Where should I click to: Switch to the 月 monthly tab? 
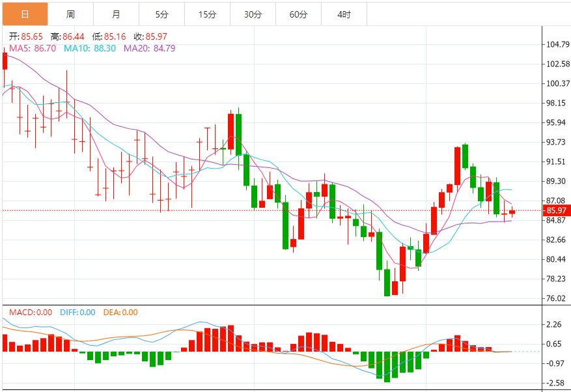pos(116,14)
